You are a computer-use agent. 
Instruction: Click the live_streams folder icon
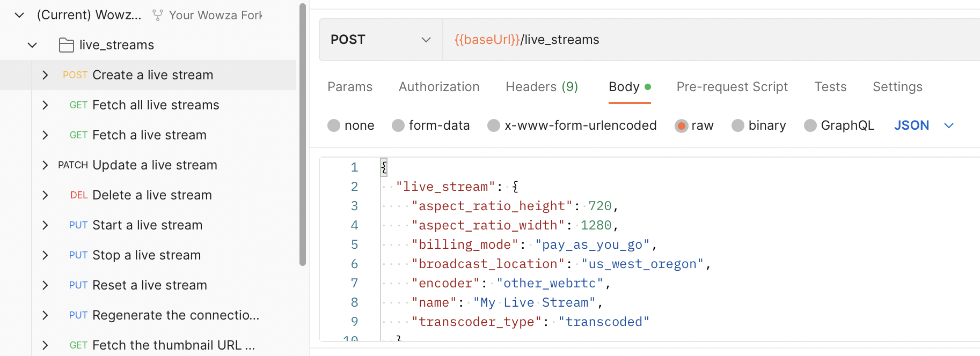[67, 45]
